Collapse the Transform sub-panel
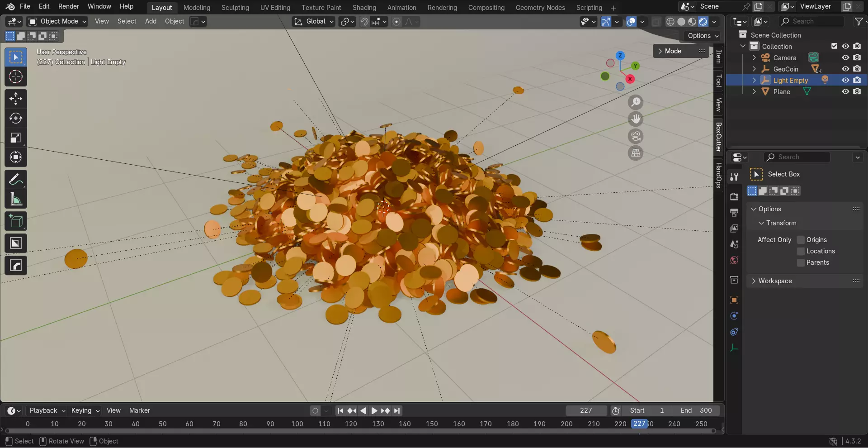The image size is (868, 448). pos(762,223)
